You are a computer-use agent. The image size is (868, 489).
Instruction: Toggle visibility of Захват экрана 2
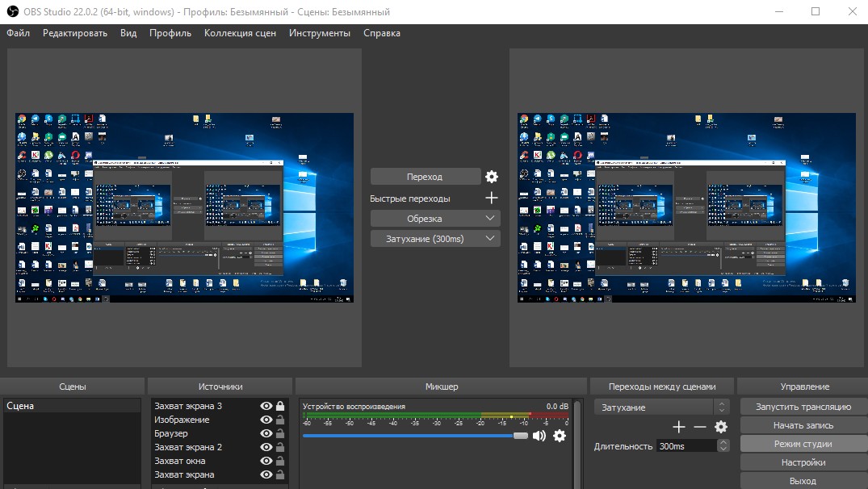pyautogui.click(x=266, y=447)
